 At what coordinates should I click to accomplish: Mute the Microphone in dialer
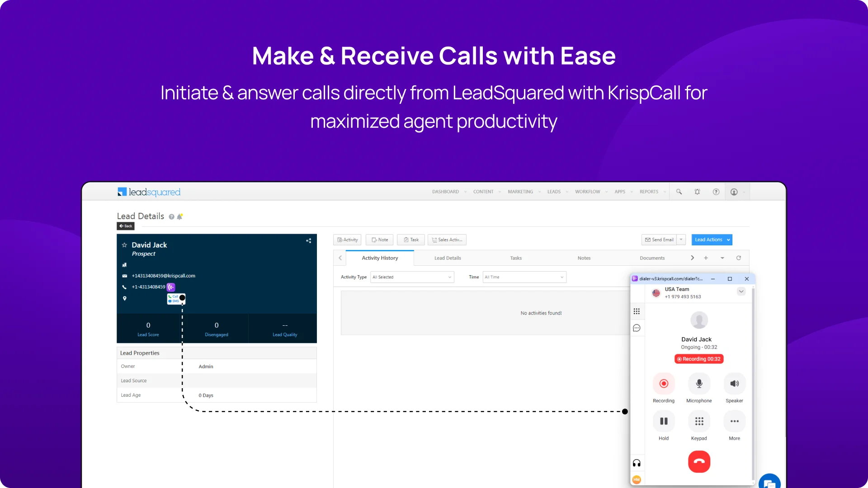699,384
